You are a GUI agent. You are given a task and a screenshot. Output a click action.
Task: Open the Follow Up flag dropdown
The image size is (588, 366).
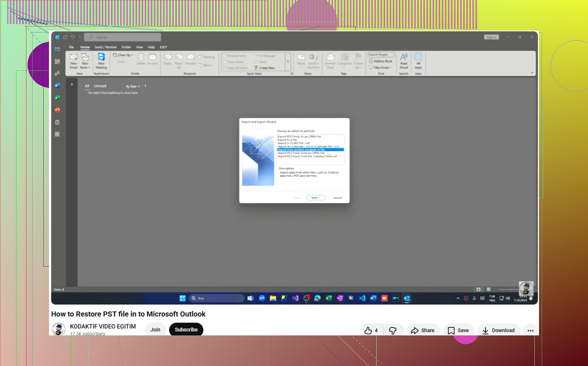[358, 61]
